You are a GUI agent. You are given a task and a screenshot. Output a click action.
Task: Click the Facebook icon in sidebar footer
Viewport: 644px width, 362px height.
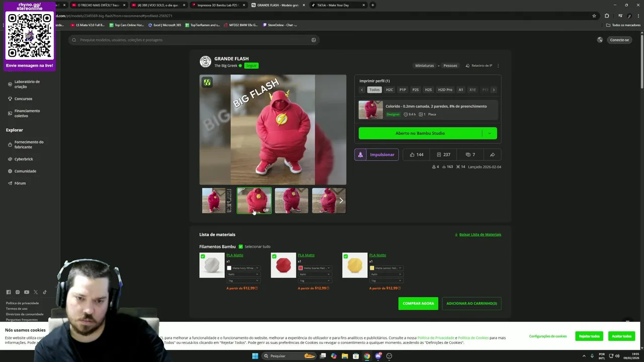(8, 292)
